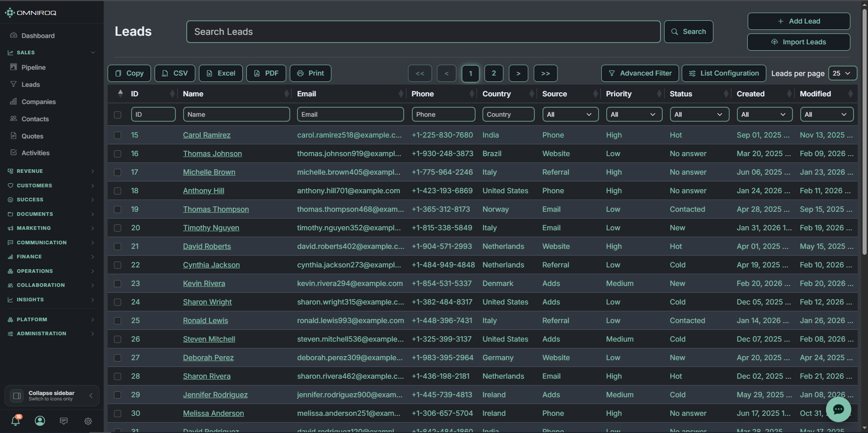Viewport: 868px width, 433px height.
Task: Open Carol Ramirez lead
Action: coord(207,135)
